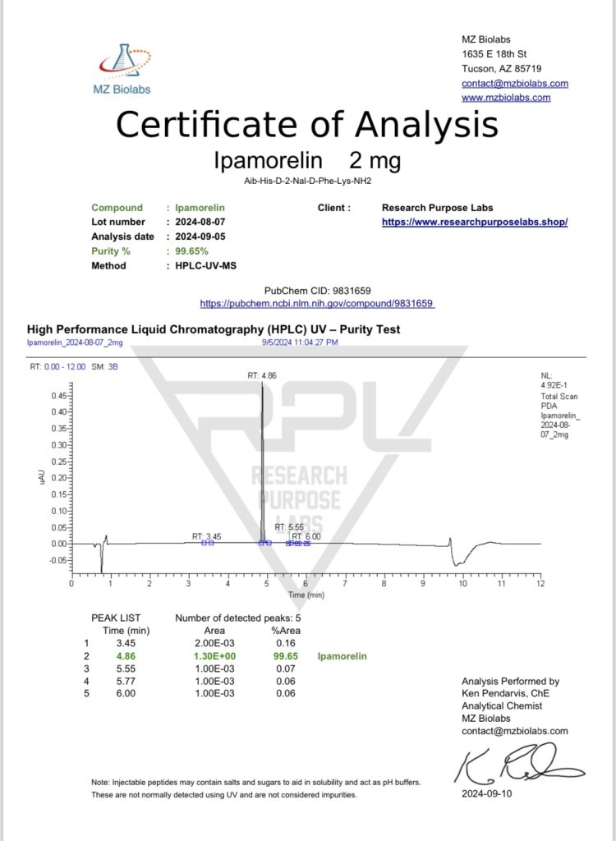Click the Tucson, AZ 85719 address line
This screenshot has height=841, width=616.
(502, 69)
